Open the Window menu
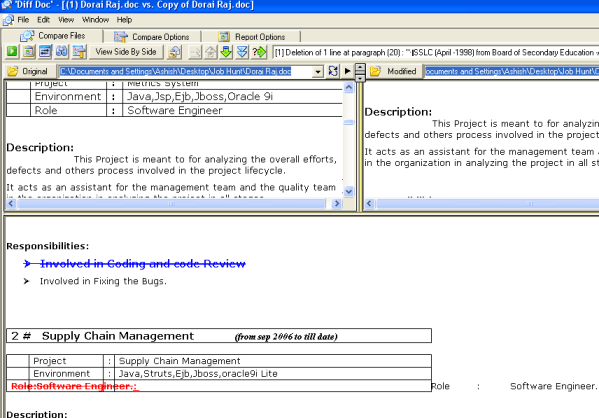Image resolution: width=599 pixels, height=418 pixels. coord(96,20)
